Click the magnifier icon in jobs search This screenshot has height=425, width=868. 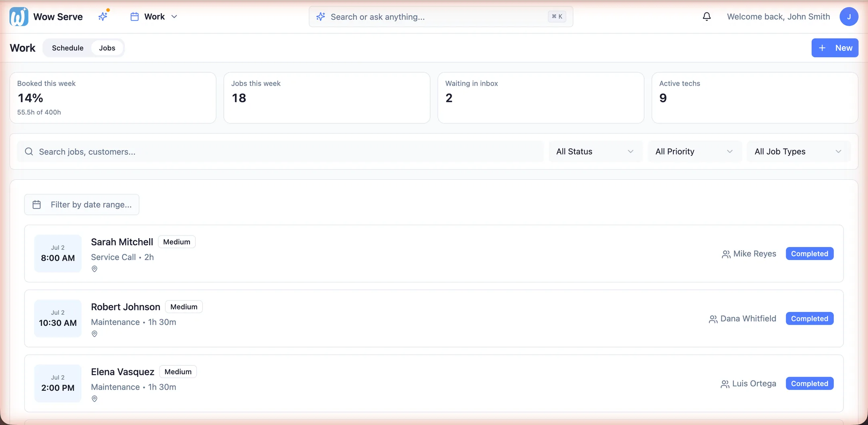coord(29,151)
